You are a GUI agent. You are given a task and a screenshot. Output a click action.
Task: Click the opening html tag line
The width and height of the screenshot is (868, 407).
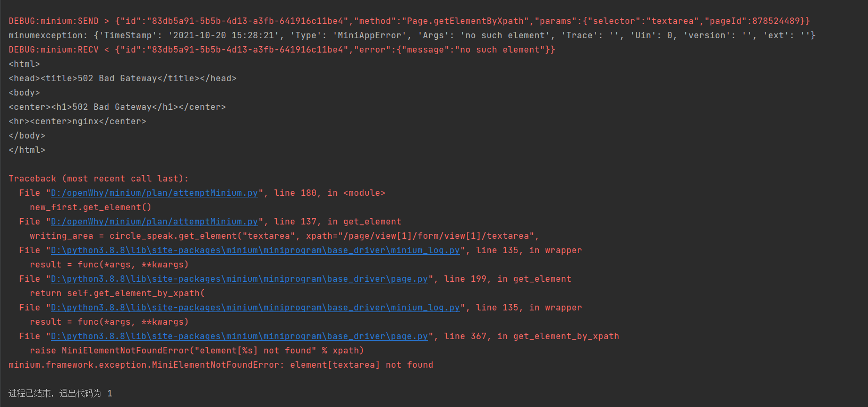pos(24,64)
